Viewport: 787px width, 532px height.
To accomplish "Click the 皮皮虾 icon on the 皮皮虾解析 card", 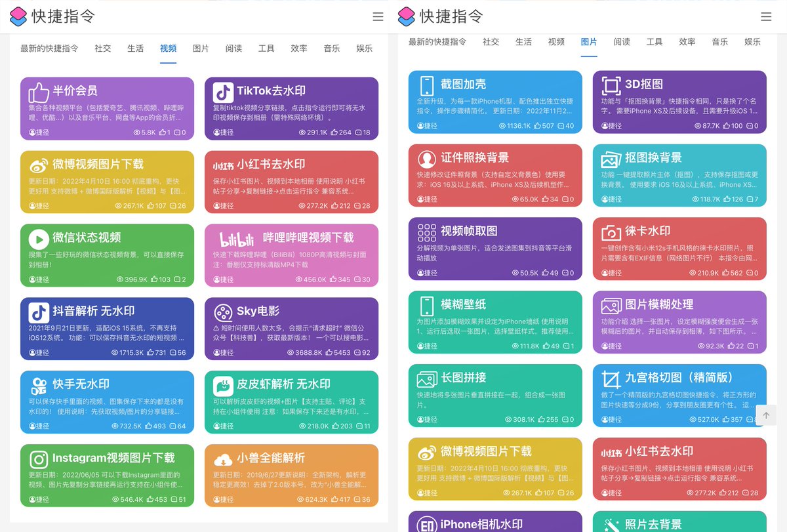I will click(223, 385).
